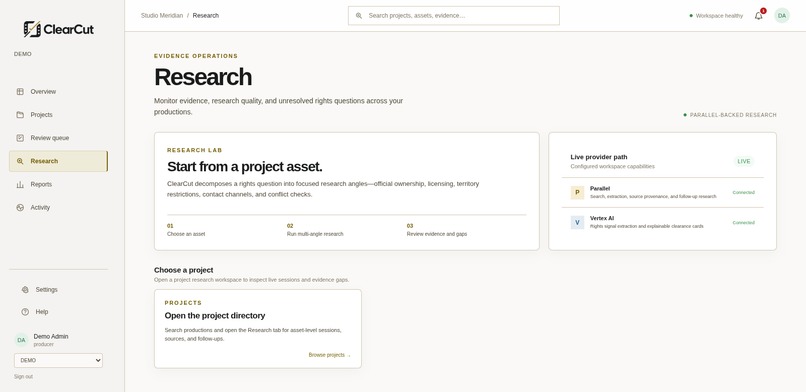
Task: Click the Choose a project heading
Action: (x=184, y=270)
